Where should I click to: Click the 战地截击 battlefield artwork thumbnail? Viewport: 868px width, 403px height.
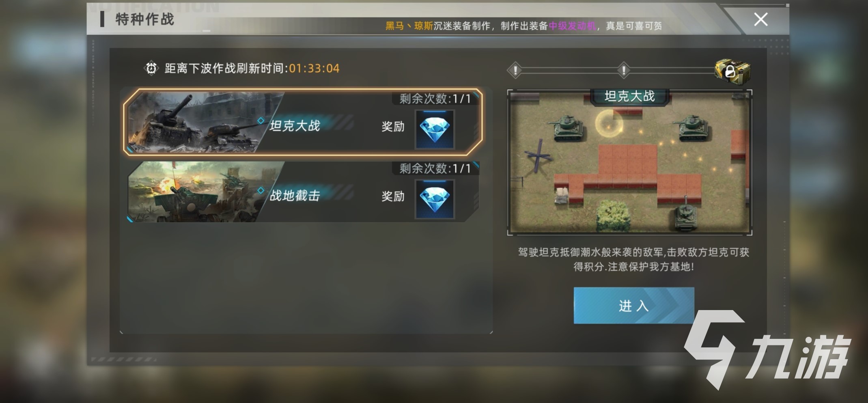pos(199,192)
